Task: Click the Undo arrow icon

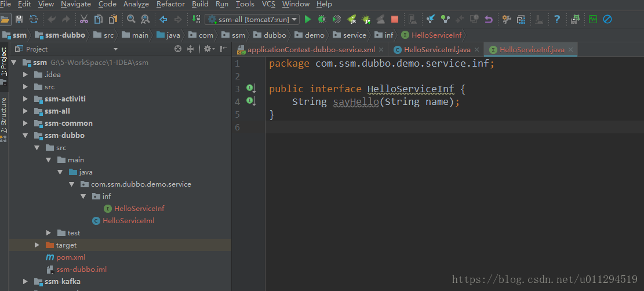Action: [x=52, y=19]
